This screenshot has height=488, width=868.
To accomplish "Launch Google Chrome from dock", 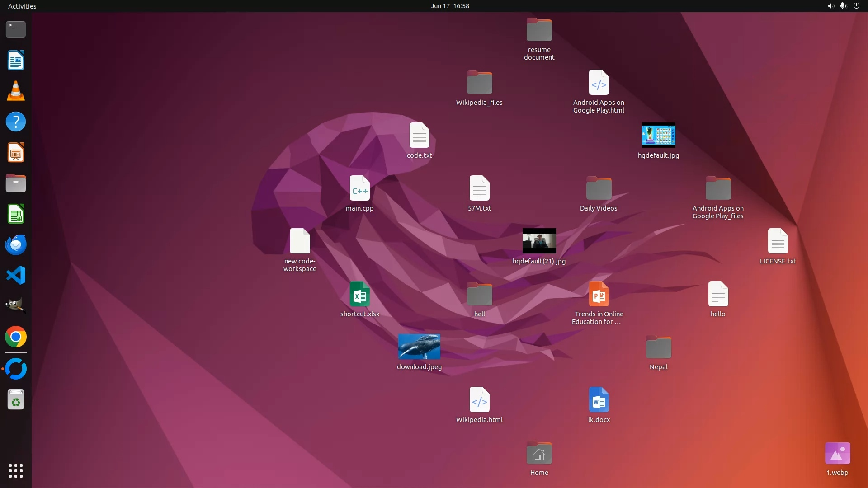I will pos(16,337).
